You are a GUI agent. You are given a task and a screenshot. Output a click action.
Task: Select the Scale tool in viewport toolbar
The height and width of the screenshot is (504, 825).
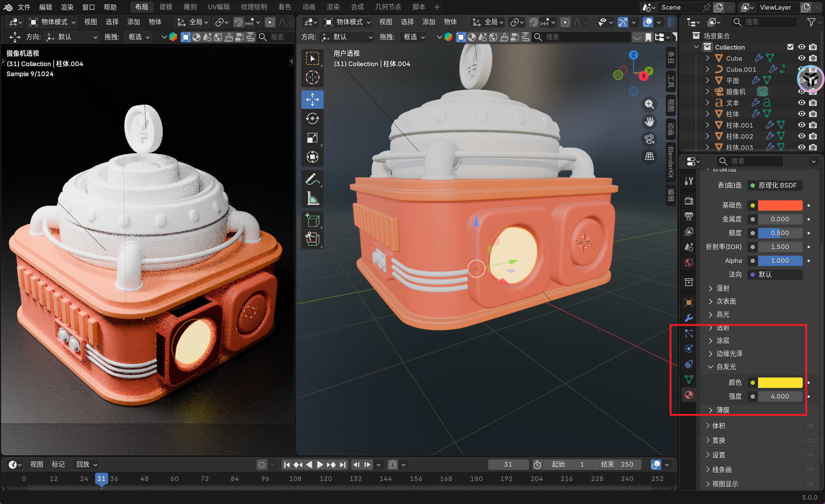click(x=312, y=138)
